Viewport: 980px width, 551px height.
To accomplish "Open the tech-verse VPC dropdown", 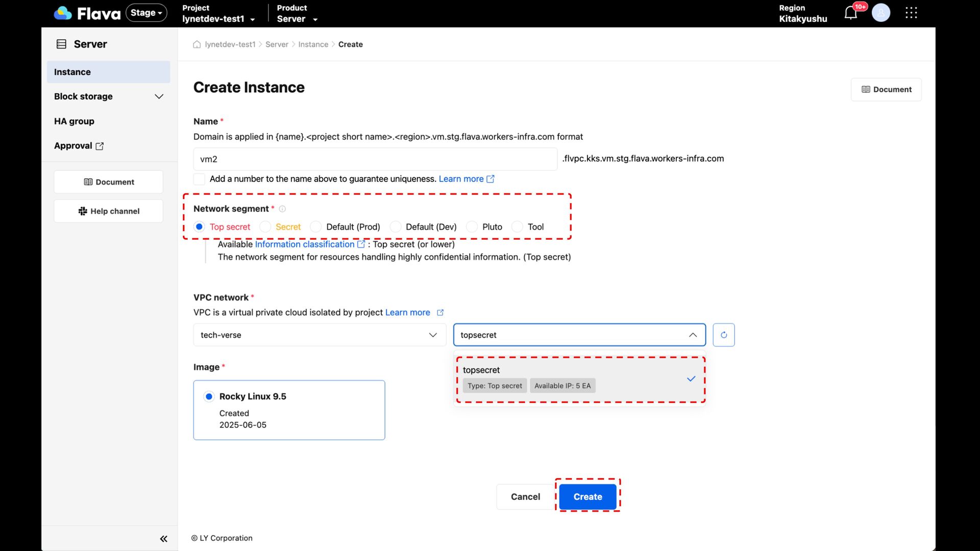I will click(320, 335).
